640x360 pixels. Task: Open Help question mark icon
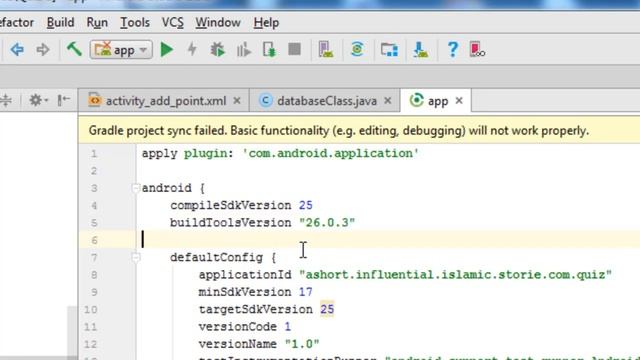pos(452,49)
